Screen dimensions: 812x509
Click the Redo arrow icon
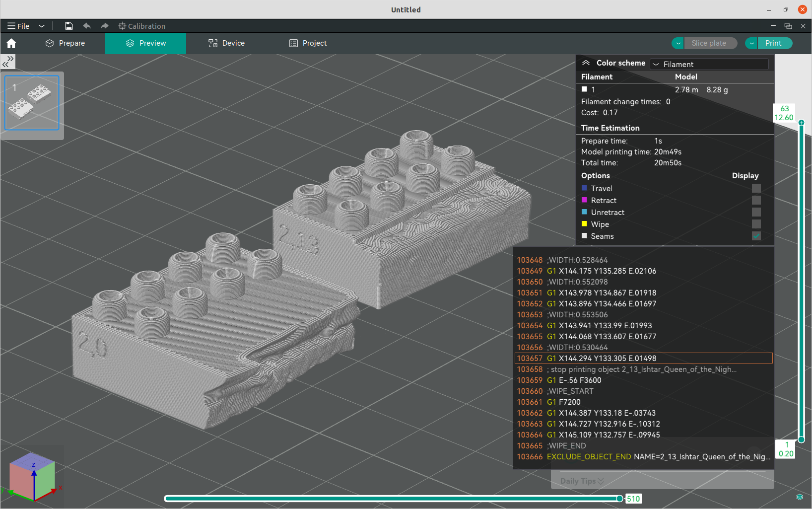tap(104, 26)
